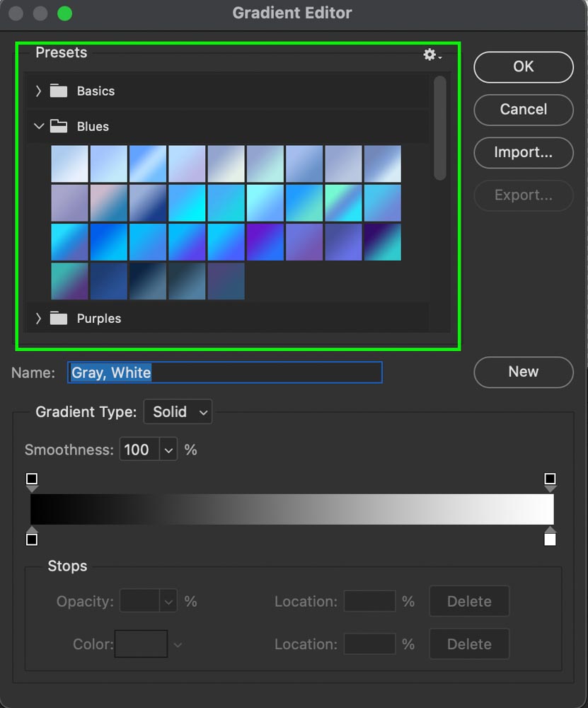Click Delete next to opacity Location
Screen dimensions: 588x708
coord(469,601)
